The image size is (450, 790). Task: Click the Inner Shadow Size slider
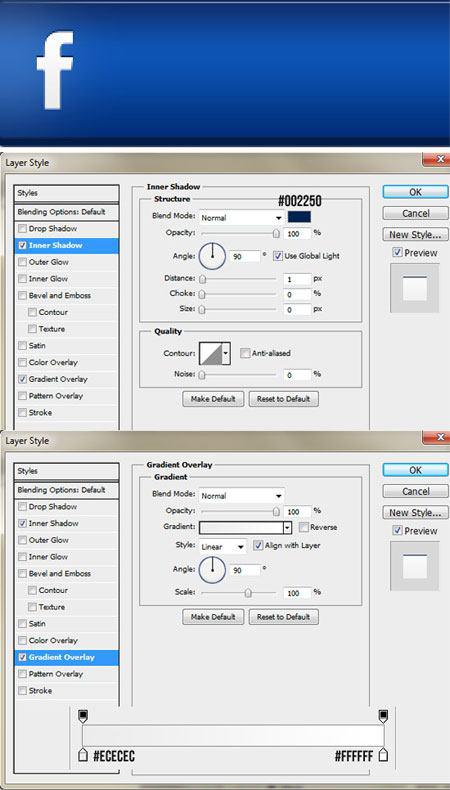239,309
